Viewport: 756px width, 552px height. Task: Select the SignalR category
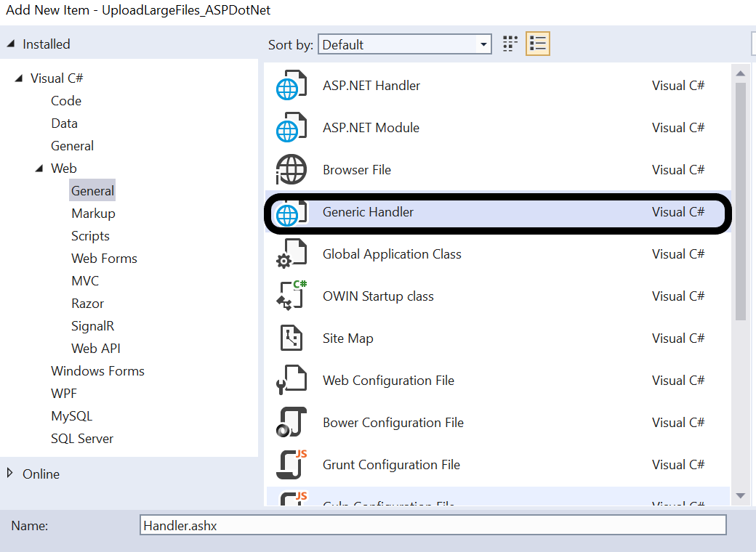tap(92, 326)
